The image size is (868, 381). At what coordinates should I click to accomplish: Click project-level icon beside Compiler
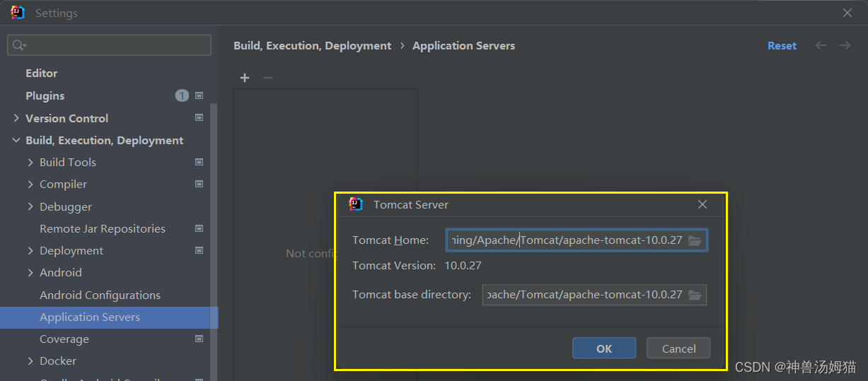(199, 184)
